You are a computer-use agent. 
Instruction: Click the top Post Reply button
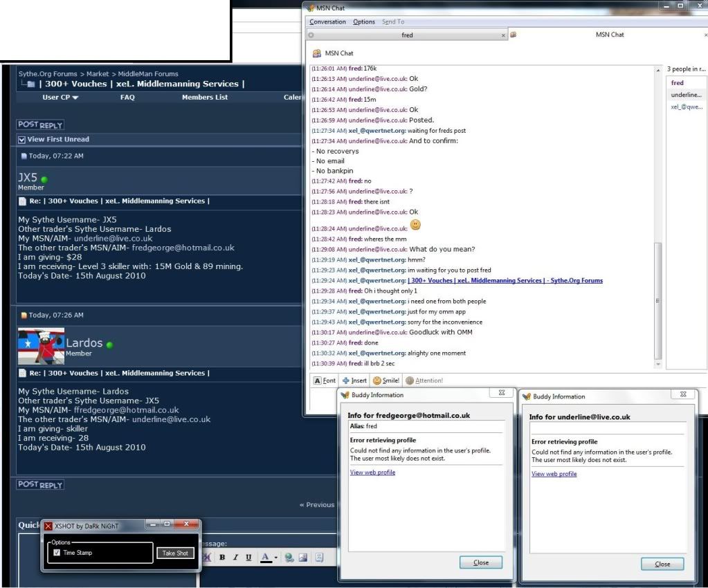click(x=40, y=125)
